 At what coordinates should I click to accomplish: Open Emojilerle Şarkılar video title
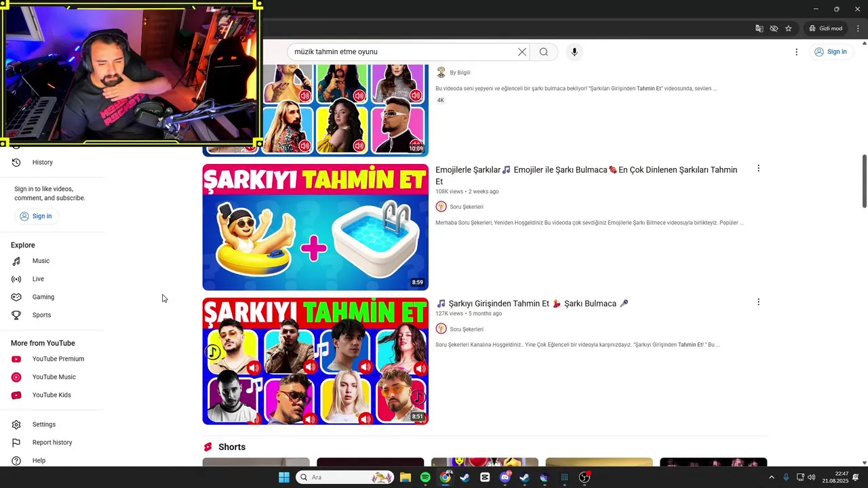click(587, 176)
